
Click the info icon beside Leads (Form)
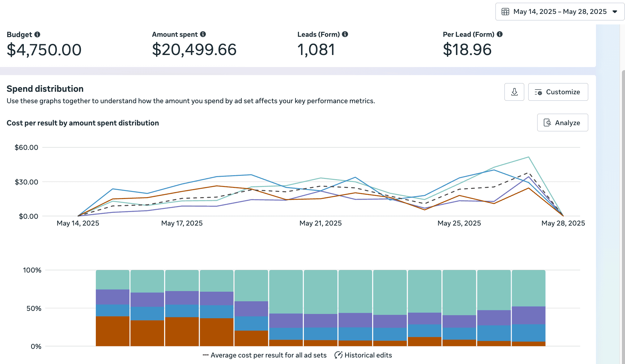click(x=345, y=34)
